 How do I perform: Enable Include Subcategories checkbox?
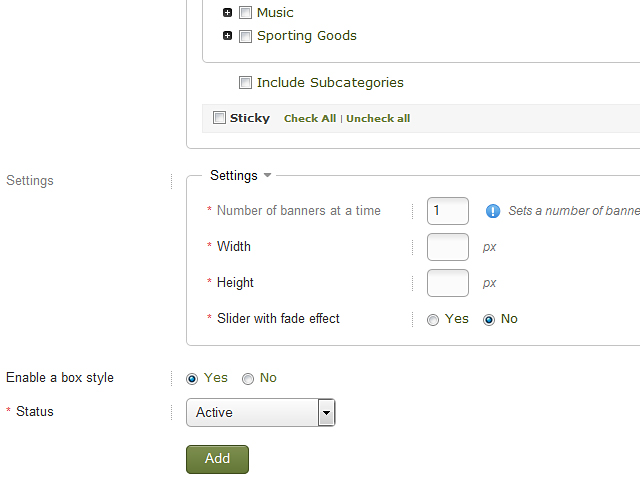click(x=245, y=82)
